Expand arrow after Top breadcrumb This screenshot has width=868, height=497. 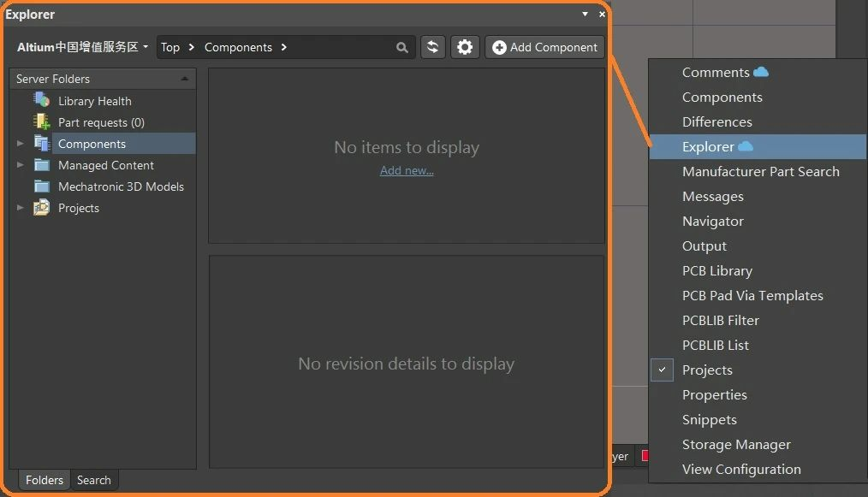[192, 47]
